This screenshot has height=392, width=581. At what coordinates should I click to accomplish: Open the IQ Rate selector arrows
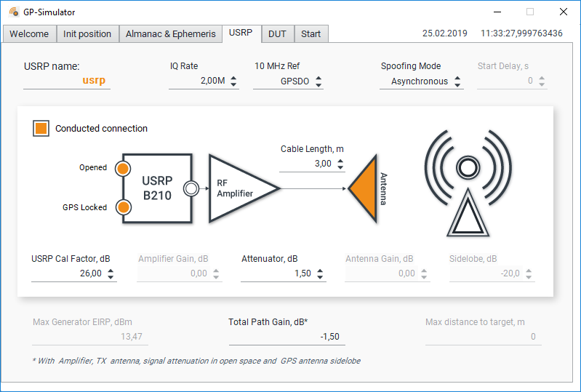click(233, 82)
